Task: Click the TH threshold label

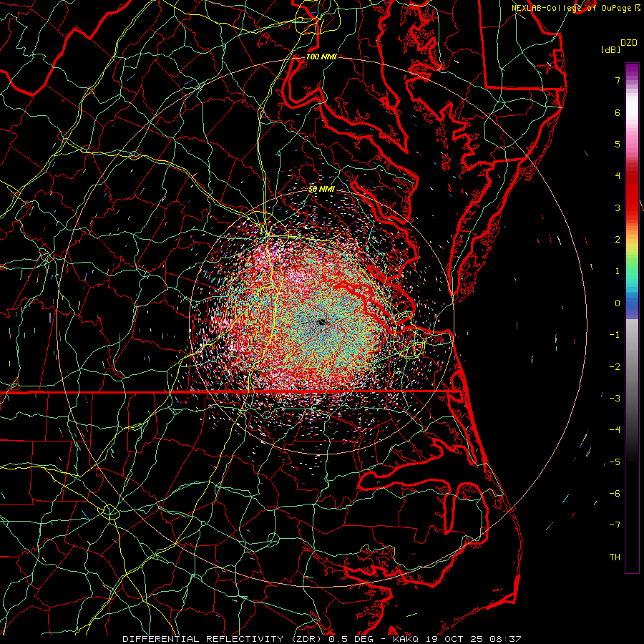Action: 615,557
